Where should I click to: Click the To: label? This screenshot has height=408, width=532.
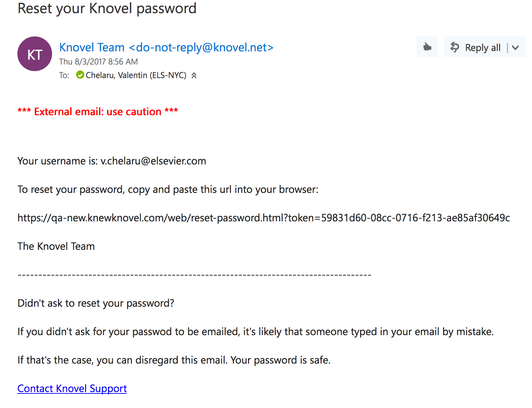(x=64, y=75)
